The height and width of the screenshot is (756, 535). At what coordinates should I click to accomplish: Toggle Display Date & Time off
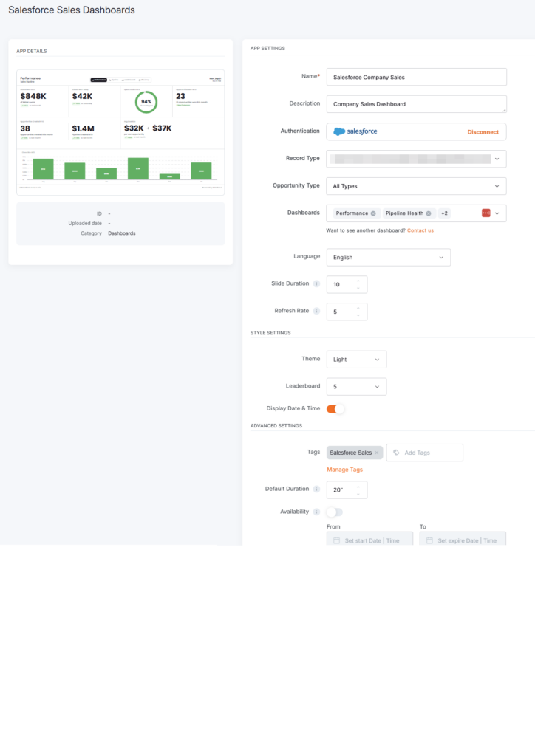coord(335,409)
